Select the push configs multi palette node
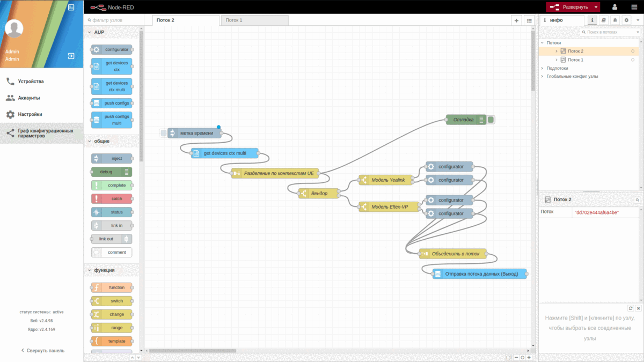Image resolution: width=644 pixels, height=362 pixels. pyautogui.click(x=112, y=120)
